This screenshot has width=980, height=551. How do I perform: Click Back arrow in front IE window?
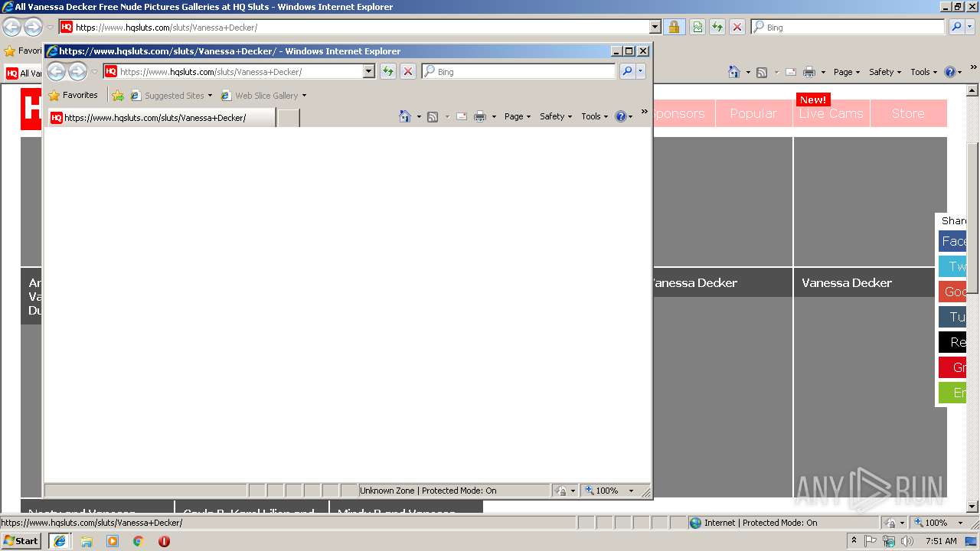(57, 72)
